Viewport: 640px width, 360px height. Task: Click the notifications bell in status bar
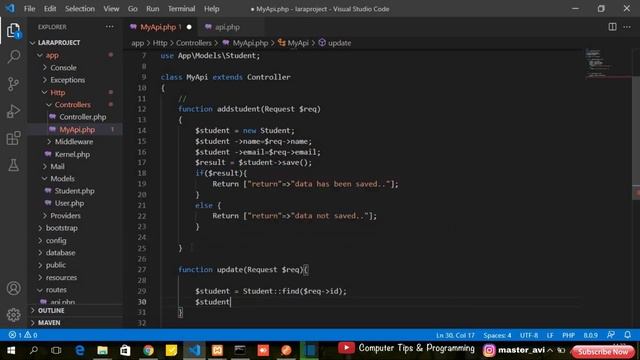pyautogui.click(x=628, y=335)
